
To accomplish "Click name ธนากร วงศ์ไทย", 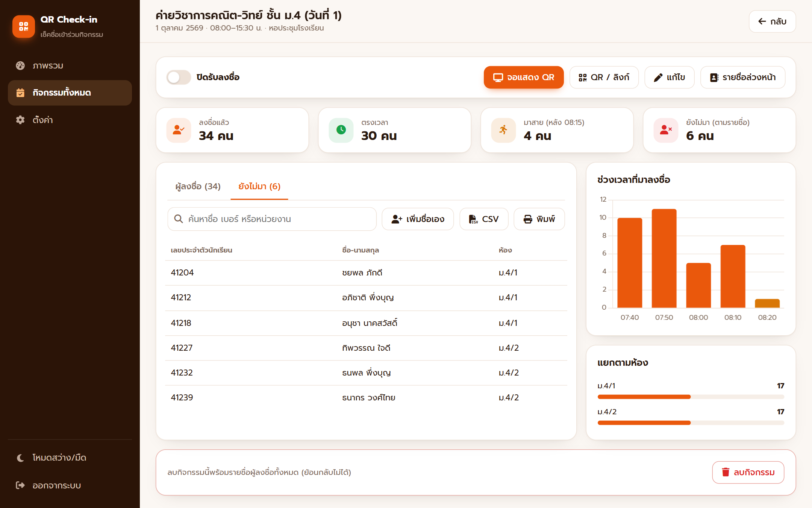I will (x=368, y=398).
